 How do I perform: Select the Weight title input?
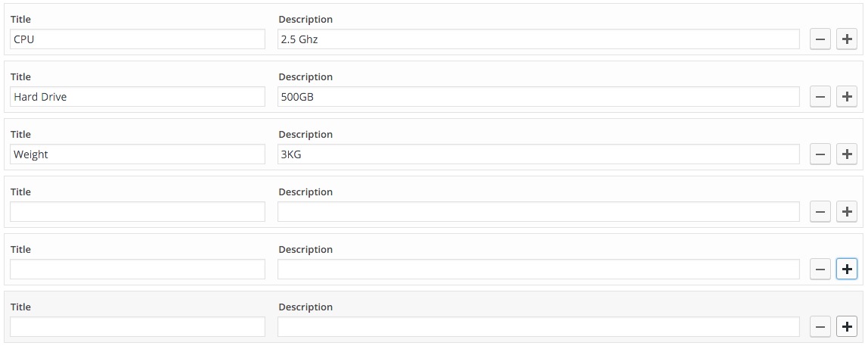(x=138, y=154)
